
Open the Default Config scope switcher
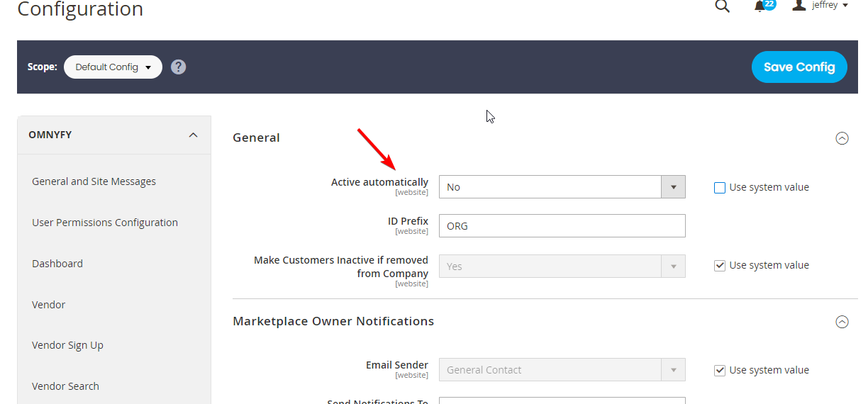point(113,67)
